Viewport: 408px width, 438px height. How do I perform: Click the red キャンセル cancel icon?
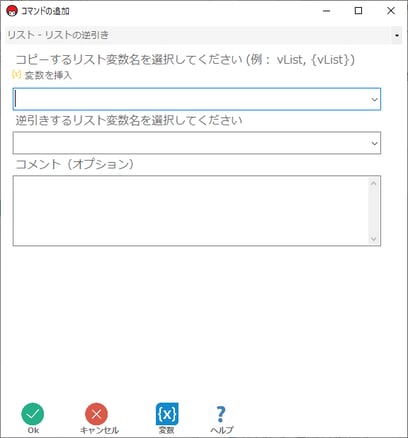pos(96,414)
